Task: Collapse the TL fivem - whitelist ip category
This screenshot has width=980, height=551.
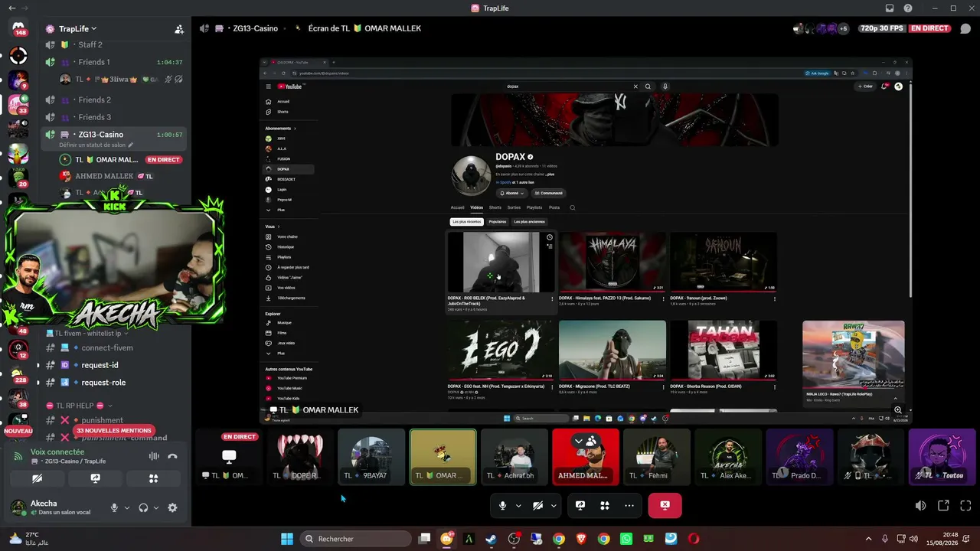Action: pyautogui.click(x=87, y=333)
